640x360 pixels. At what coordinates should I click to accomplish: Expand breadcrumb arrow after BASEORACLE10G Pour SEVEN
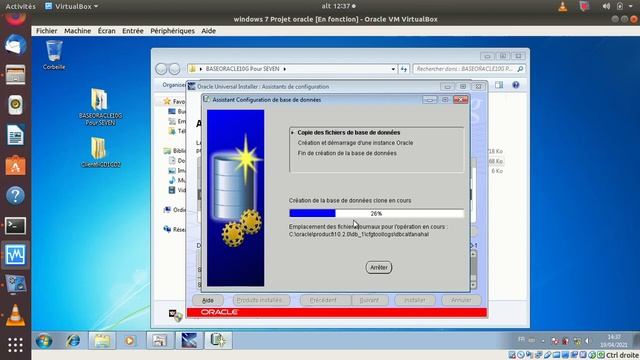(284, 69)
